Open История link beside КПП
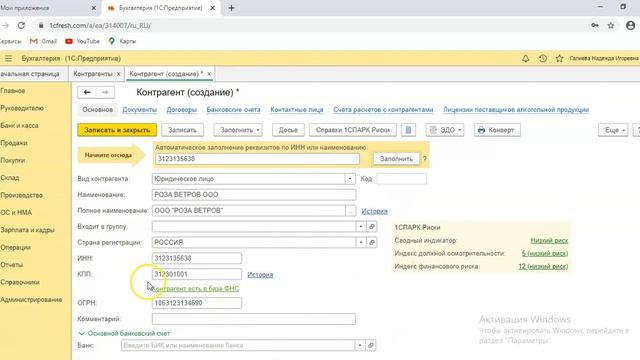 pos(260,275)
